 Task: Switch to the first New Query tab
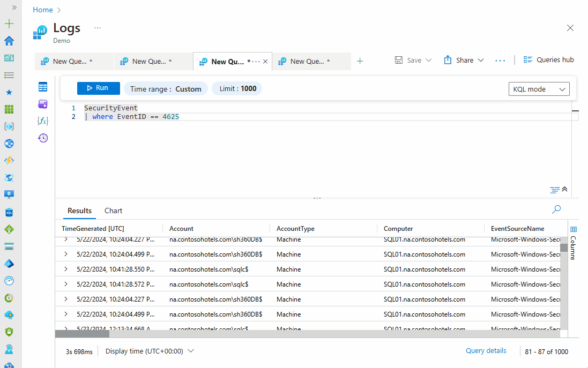(74, 61)
